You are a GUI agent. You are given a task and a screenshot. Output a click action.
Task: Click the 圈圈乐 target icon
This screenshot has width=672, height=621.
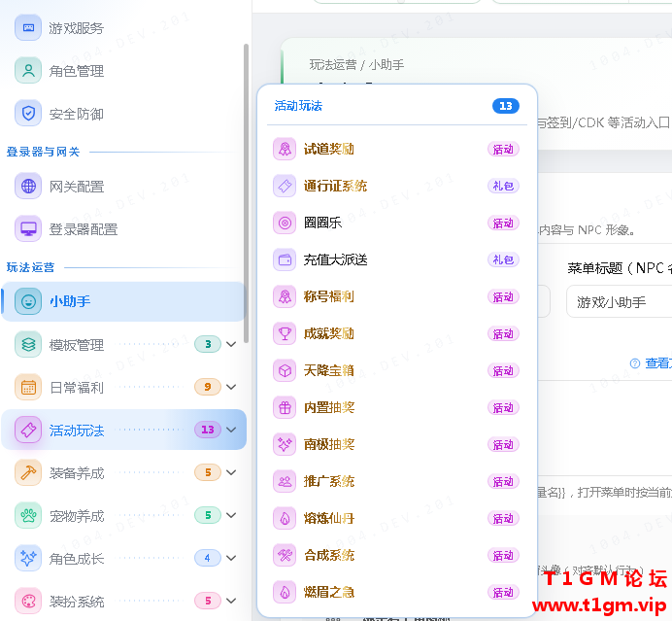[285, 223]
